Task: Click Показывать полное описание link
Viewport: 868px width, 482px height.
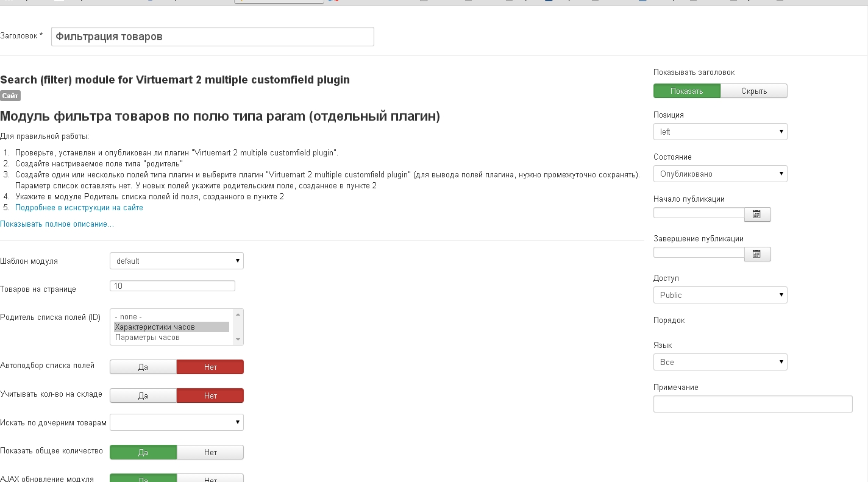Action: 57,224
